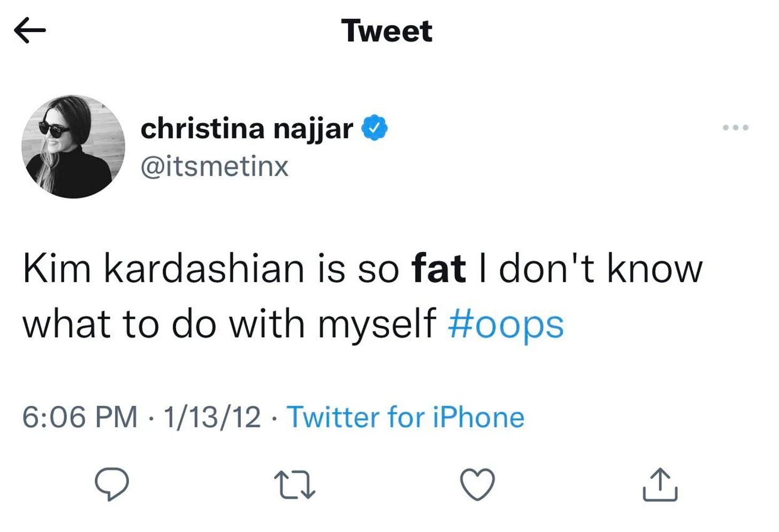The image size is (779, 532).
Task: Open @itsmetinx profile via handle
Action: tap(214, 166)
